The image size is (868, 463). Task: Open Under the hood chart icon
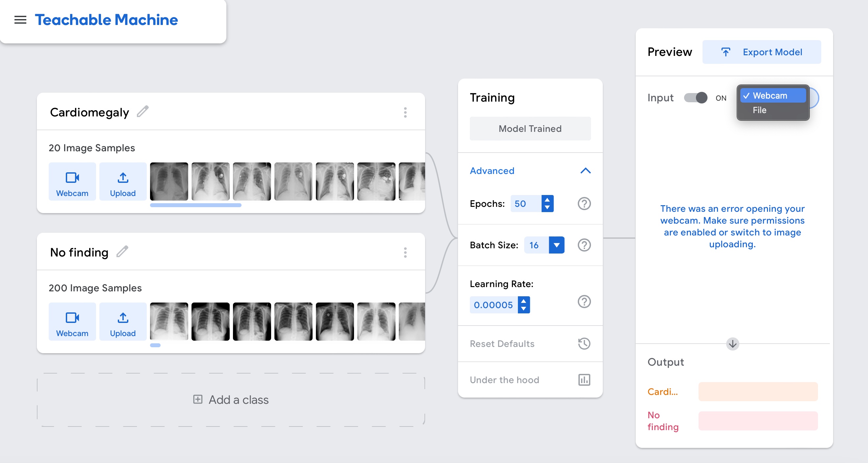(584, 380)
